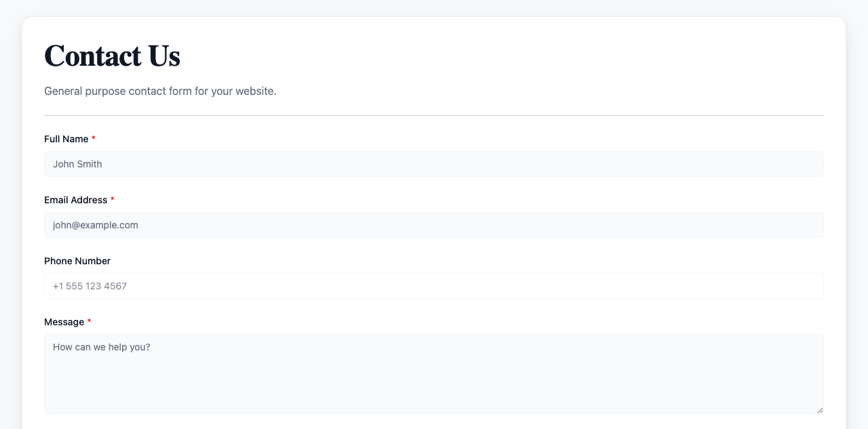The height and width of the screenshot is (429, 868).
Task: Click the "Full Name" field label
Action: coord(66,139)
